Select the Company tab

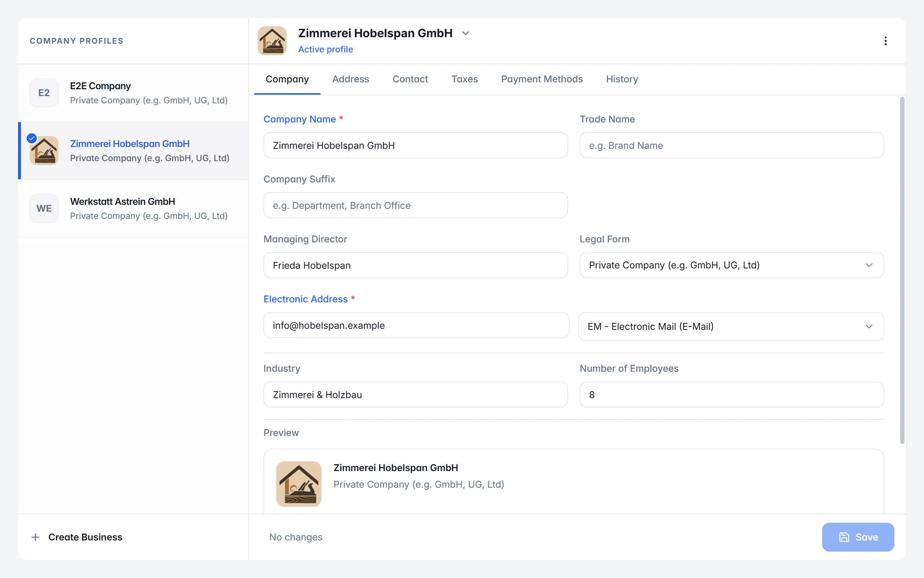pyautogui.click(x=287, y=79)
